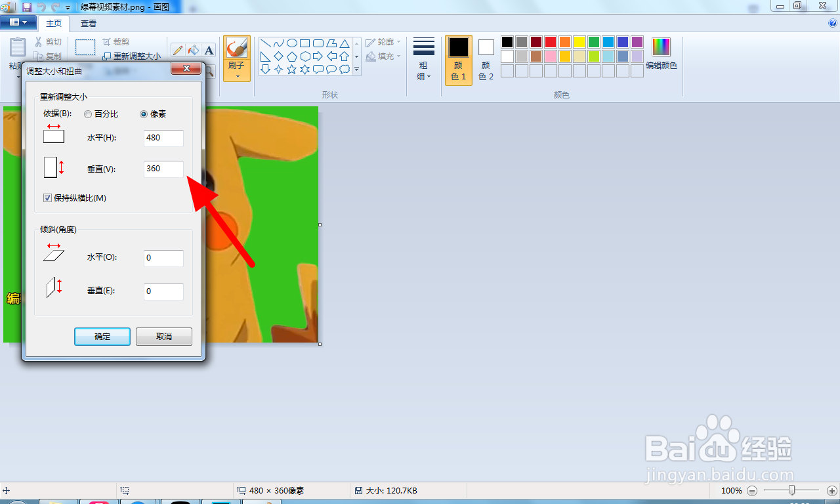Image resolution: width=840 pixels, height=504 pixels.
Task: Click the zoom slider handle
Action: (x=792, y=490)
